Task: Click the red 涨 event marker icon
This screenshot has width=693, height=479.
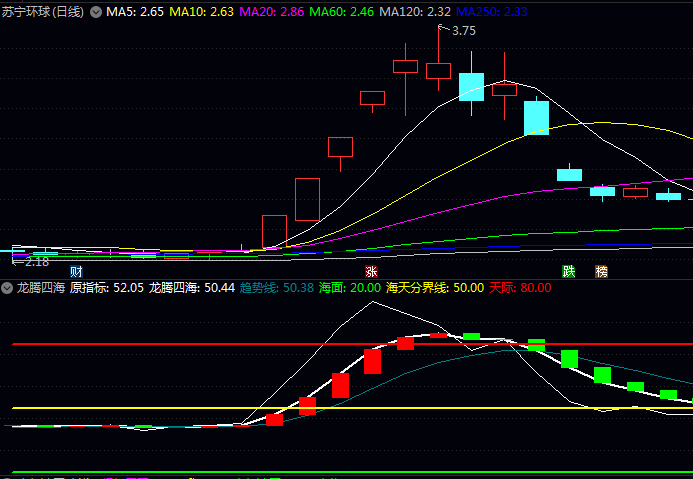Action: pyautogui.click(x=371, y=271)
